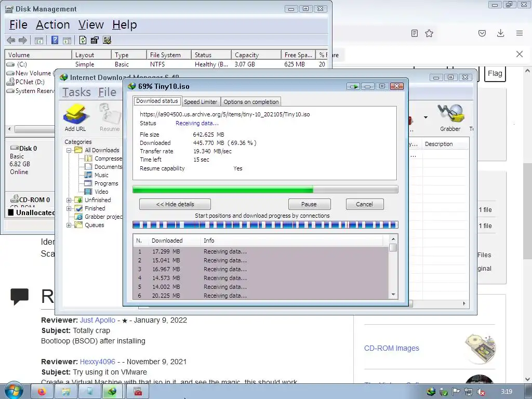The image size is (532, 399).
Task: Click the green download progress bar
Action: (x=265, y=189)
